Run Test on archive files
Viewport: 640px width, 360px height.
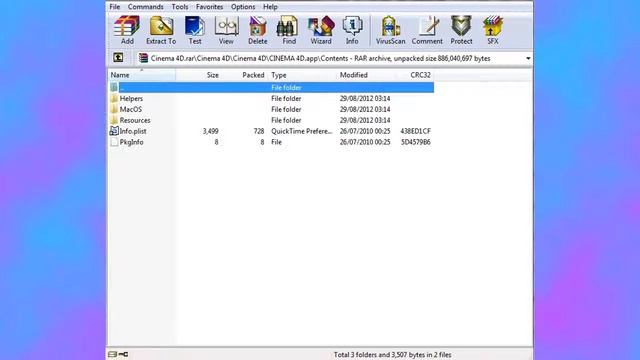pos(195,30)
